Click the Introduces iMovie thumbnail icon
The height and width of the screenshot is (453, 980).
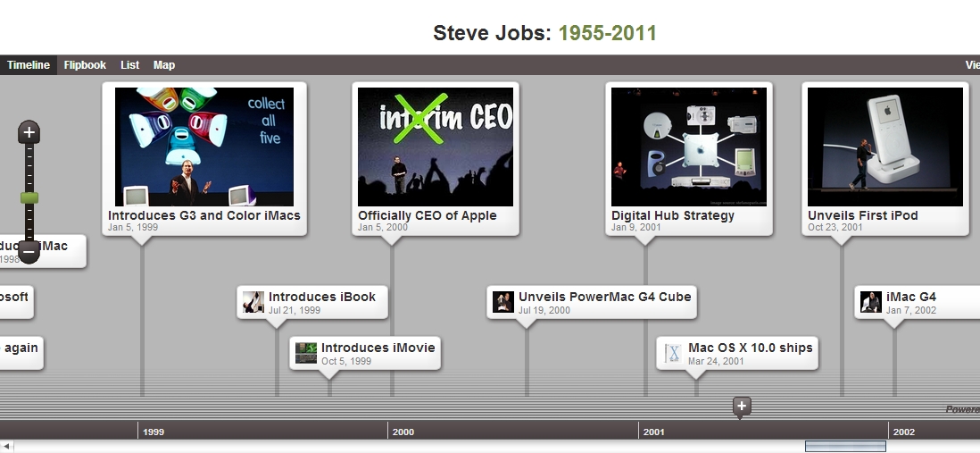point(305,354)
